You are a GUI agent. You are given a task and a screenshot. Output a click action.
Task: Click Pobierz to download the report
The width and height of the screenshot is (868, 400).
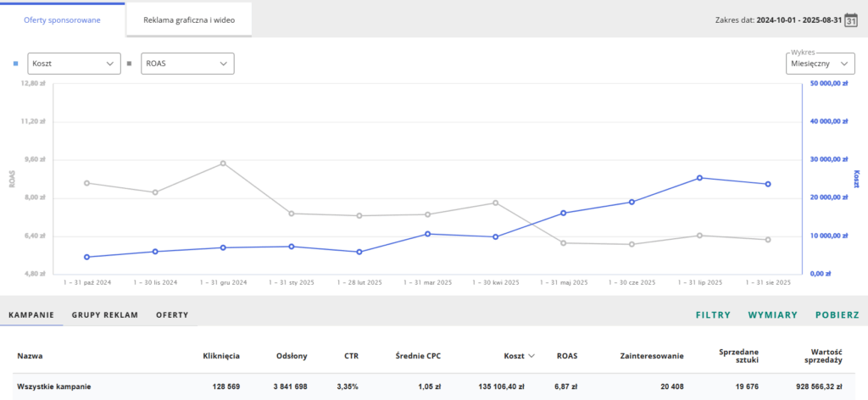837,315
